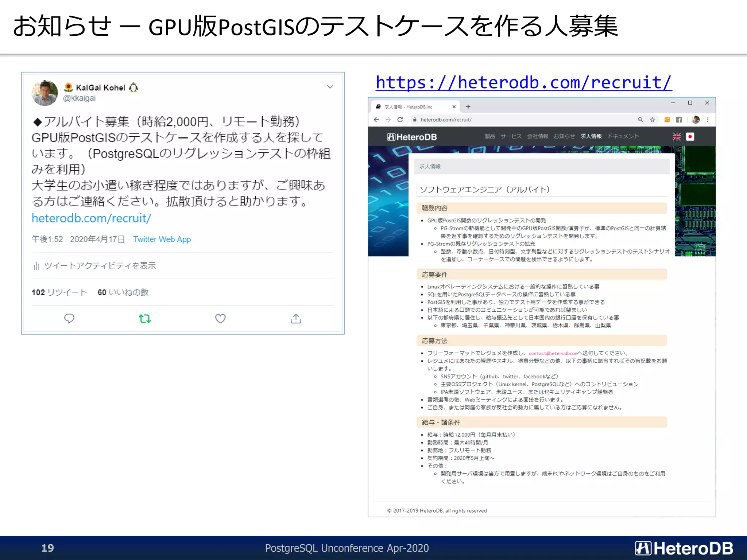Image resolution: width=747 pixels, height=560 pixels.
Task: Click the 応募要件 section header
Action: (x=542, y=275)
